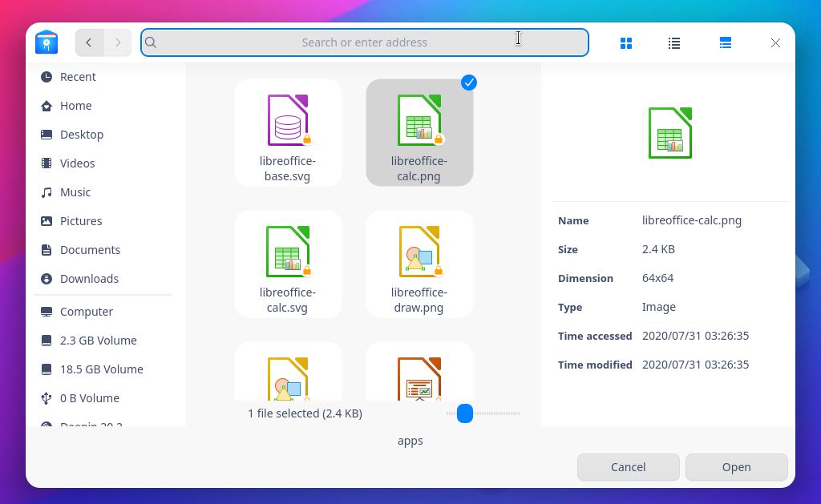Click the Documents page icon
Screen dimensions: 821x504
click(47, 250)
